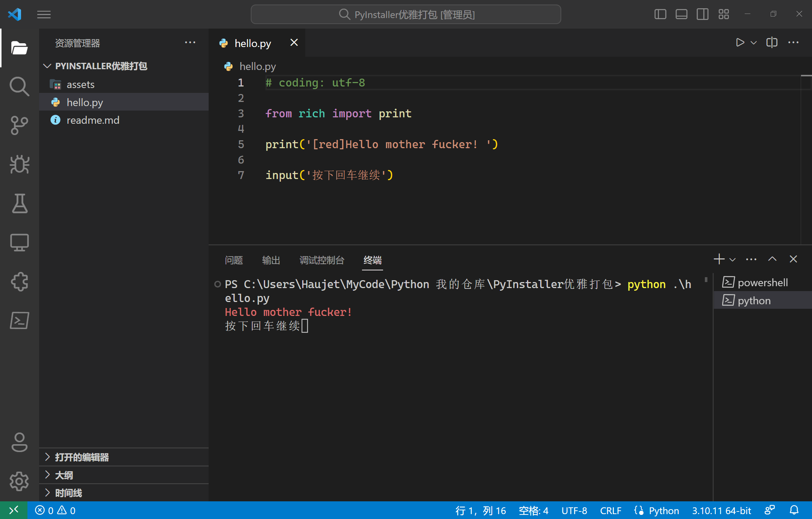Toggle secondary side bar visibility
Viewport: 812px width, 519px height.
[x=702, y=14]
